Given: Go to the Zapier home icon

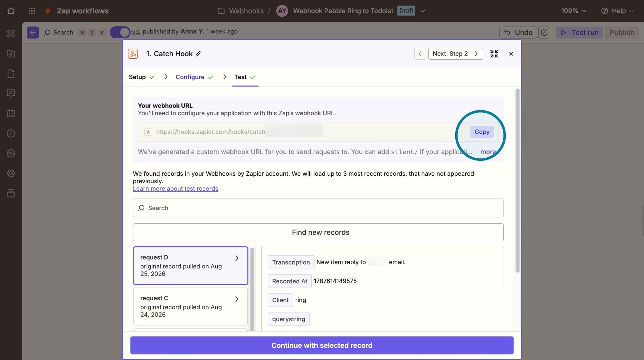Looking at the screenshot, I should click(x=11, y=11).
